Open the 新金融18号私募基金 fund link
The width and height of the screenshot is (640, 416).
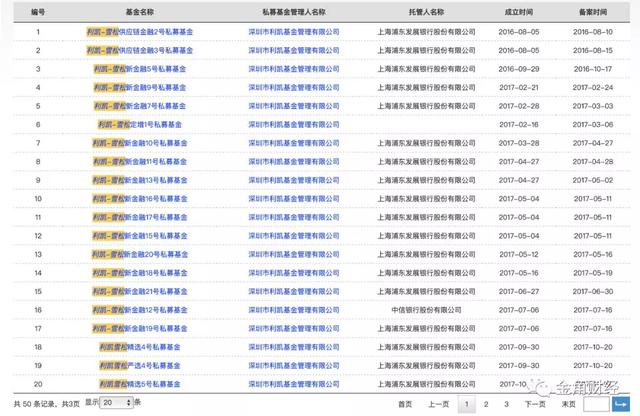(140, 273)
